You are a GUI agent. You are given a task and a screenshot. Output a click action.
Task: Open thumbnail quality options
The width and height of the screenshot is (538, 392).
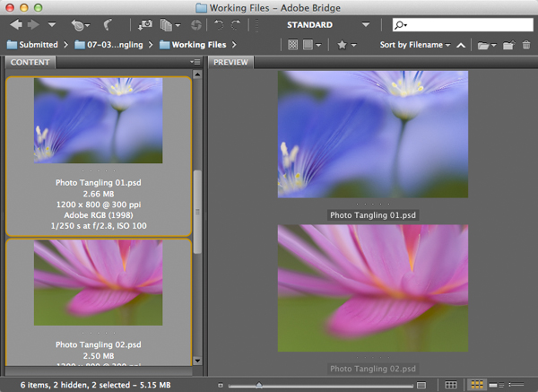tap(308, 45)
